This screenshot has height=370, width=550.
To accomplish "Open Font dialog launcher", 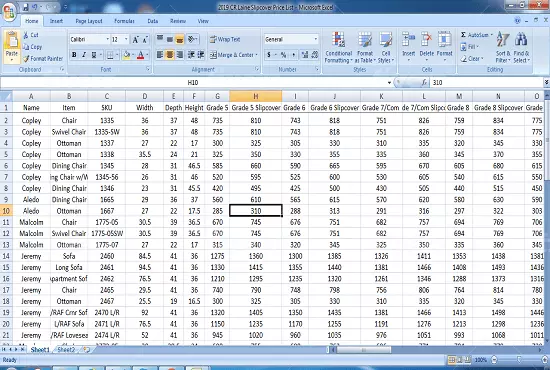I will (148, 69).
